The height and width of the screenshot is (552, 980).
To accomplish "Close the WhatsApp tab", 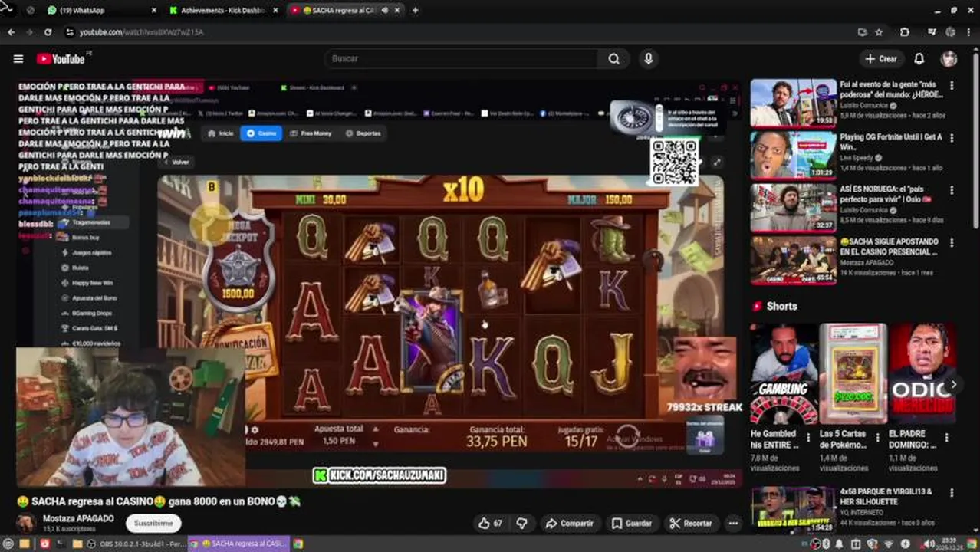I will (153, 11).
